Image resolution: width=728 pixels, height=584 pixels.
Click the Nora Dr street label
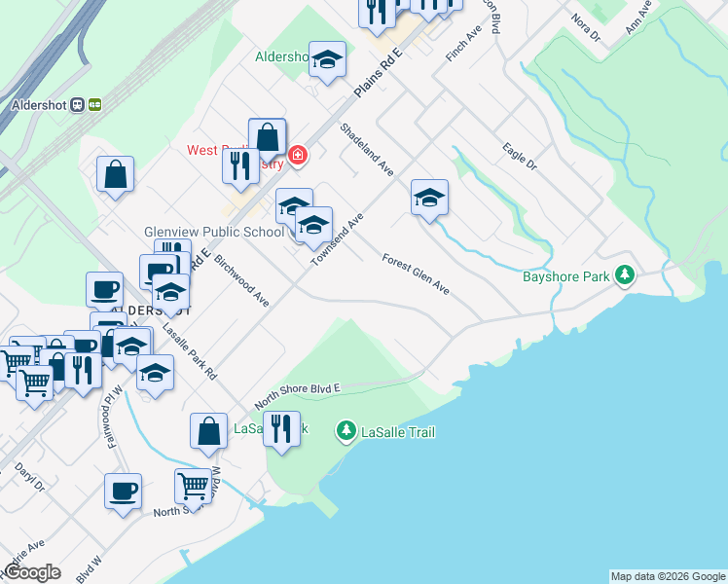click(586, 27)
